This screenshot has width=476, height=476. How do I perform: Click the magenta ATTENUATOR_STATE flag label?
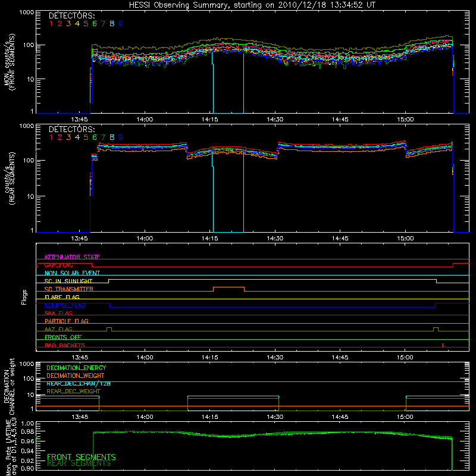tap(72, 257)
